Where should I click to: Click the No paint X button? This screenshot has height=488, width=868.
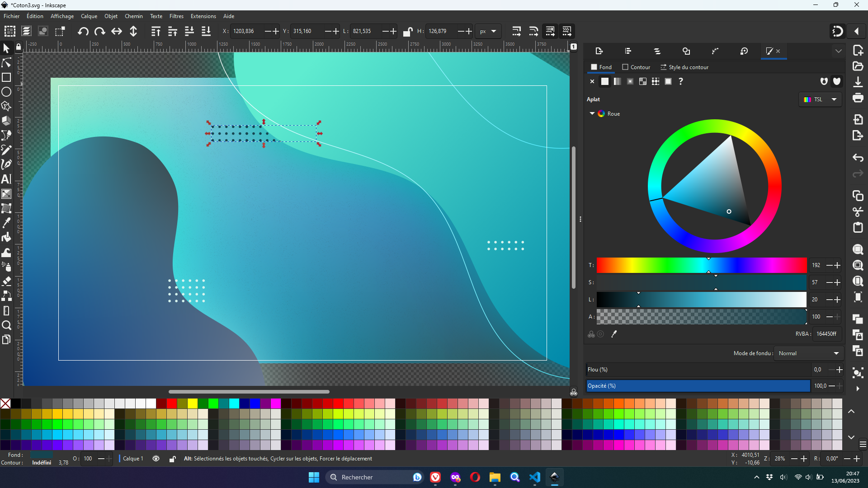point(592,81)
